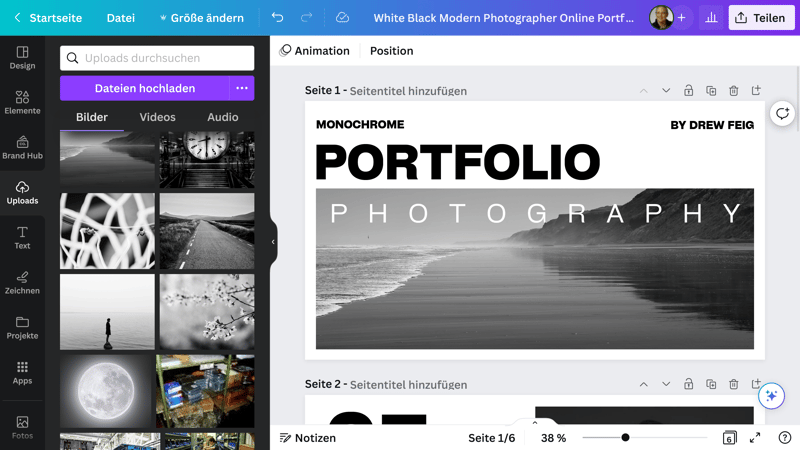Click the Dateien hochladen button

click(145, 88)
